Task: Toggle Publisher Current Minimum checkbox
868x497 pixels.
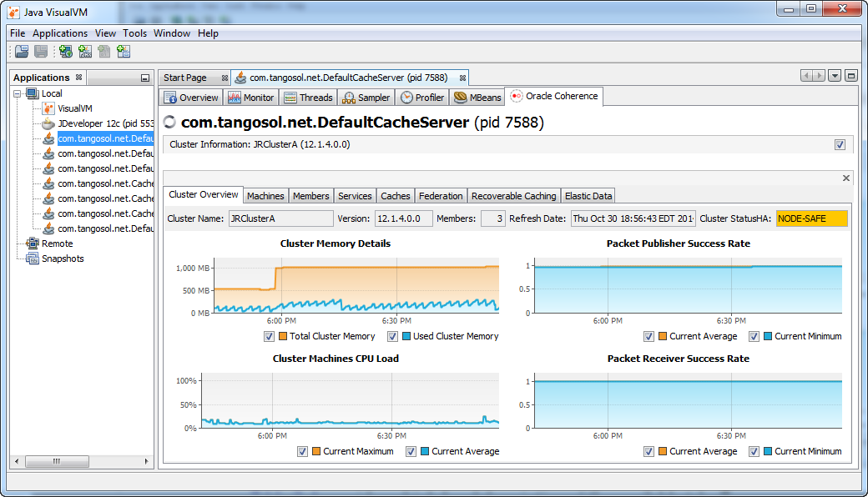Action: pos(754,336)
